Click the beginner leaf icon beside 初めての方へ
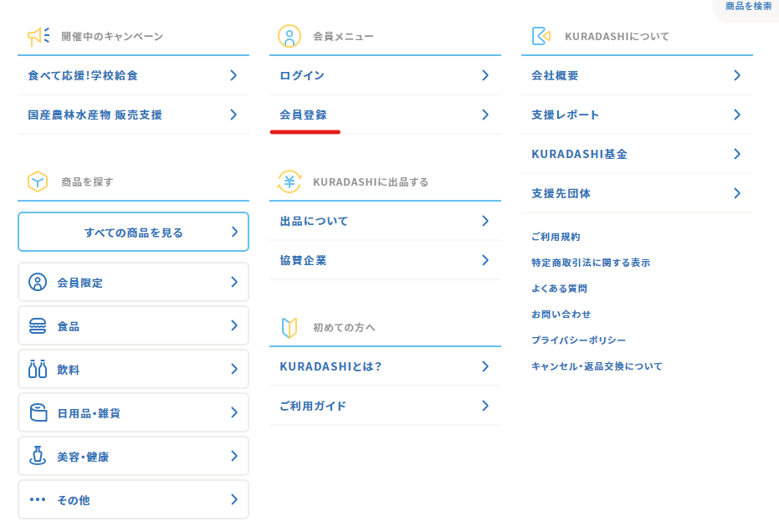The width and height of the screenshot is (779, 532). tap(290, 328)
